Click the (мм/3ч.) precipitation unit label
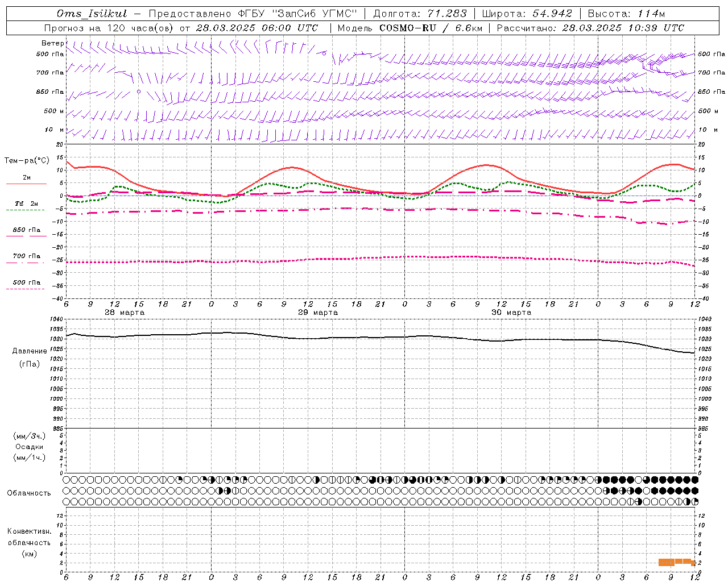Screen dimensions: 728x582 click(x=30, y=436)
